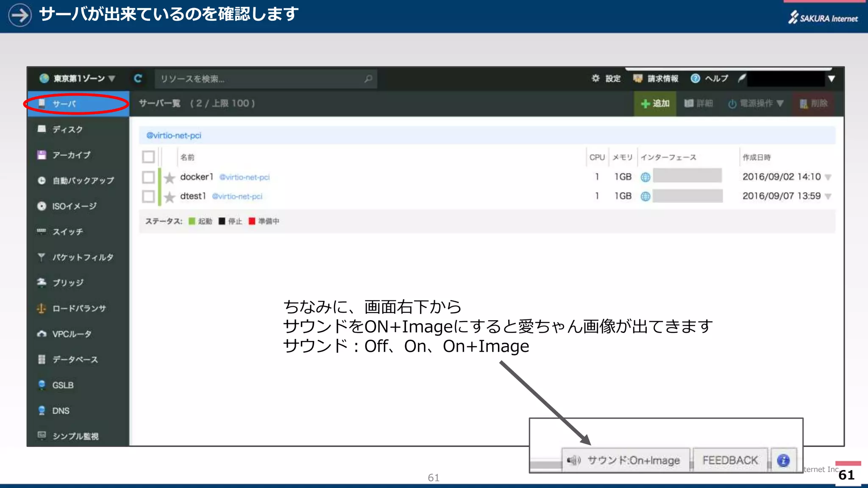The width and height of the screenshot is (868, 488).
Task: Click the 削除 delete button
Action: [x=814, y=103]
